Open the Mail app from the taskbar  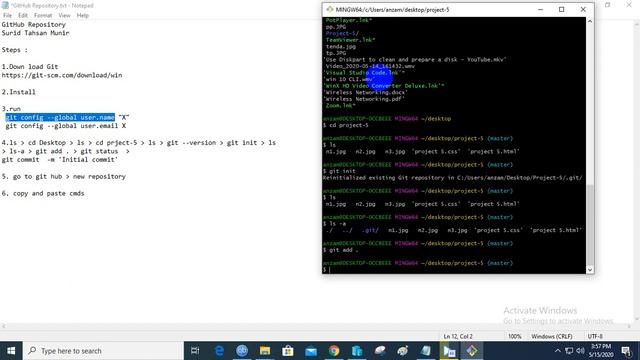[311, 351]
